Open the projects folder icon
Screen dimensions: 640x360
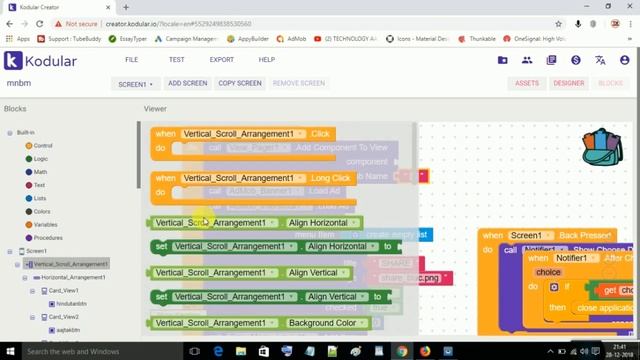coord(502,60)
